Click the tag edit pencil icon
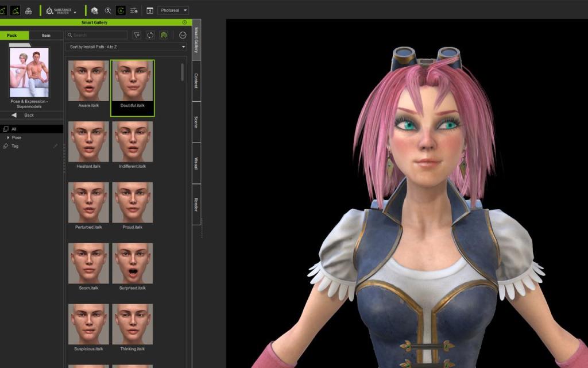This screenshot has width=588, height=368. point(56,146)
